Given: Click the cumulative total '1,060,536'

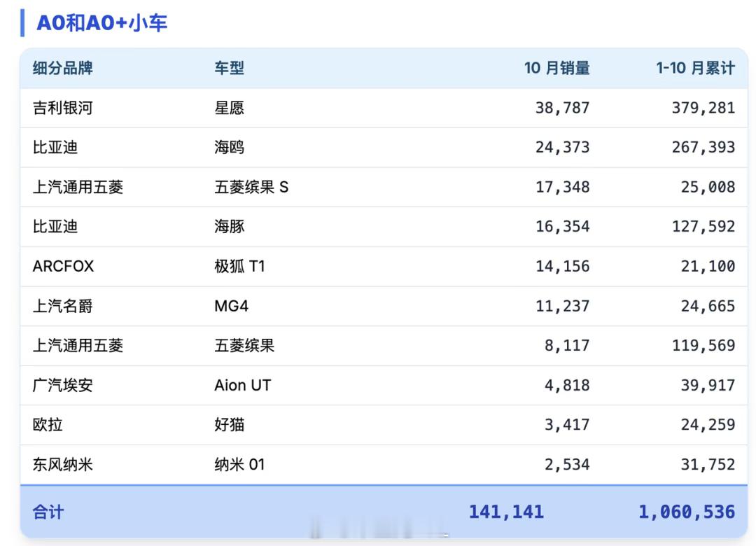Looking at the screenshot, I should pyautogui.click(x=687, y=512).
